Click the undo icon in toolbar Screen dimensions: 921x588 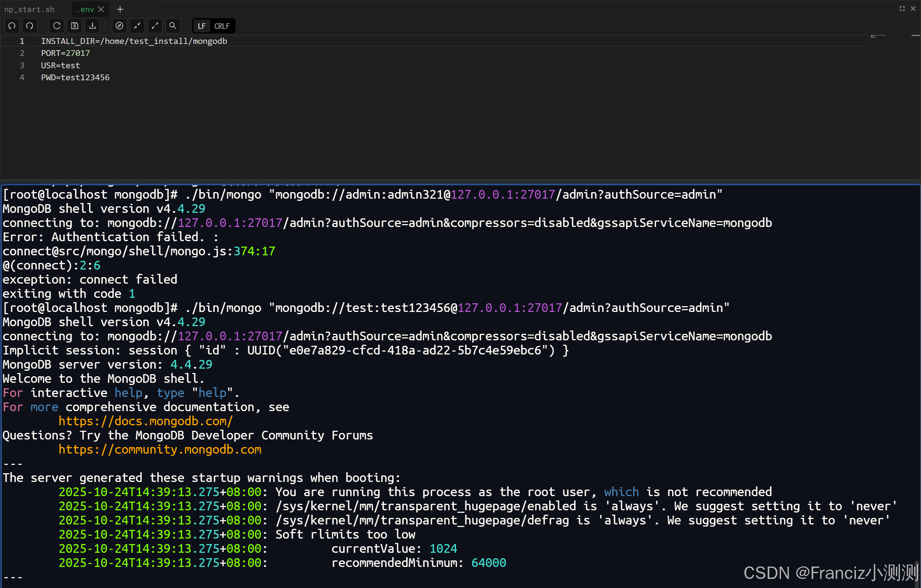click(x=12, y=26)
